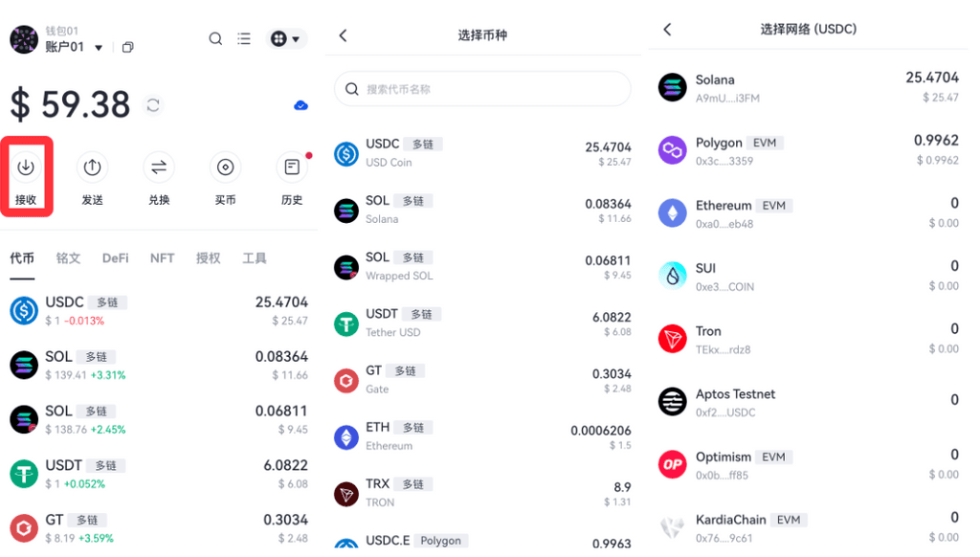Open the 历史 history icon
Image resolution: width=980 pixels, height=557 pixels.
tap(292, 167)
